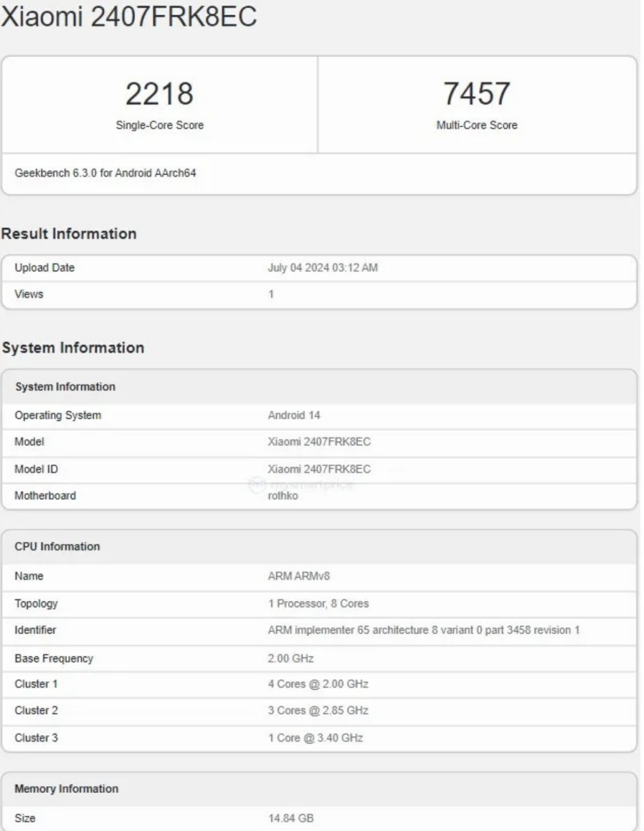
Task: Click the System Information table header
Action: point(65,386)
